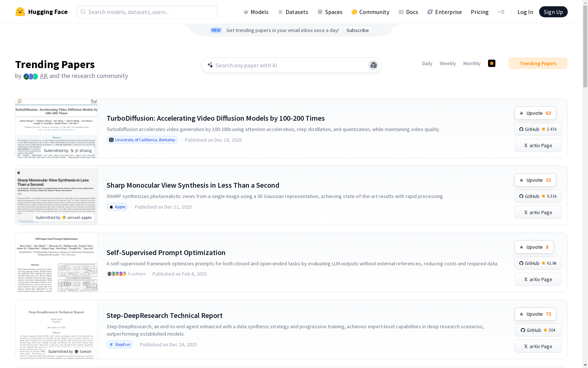Upvote the Step-DeepResearch Technical Report
Viewport: 588px width, 368px height.
[x=535, y=314]
